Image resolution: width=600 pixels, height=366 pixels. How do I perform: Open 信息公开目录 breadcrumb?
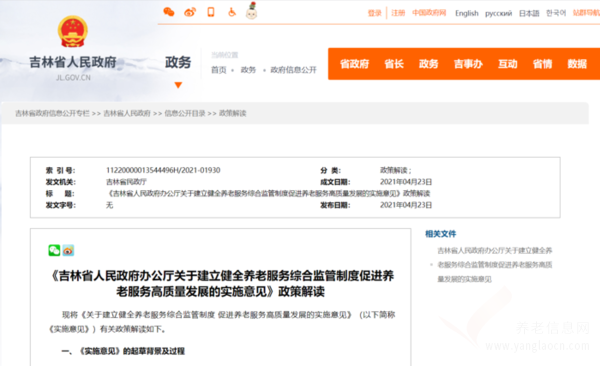click(185, 113)
